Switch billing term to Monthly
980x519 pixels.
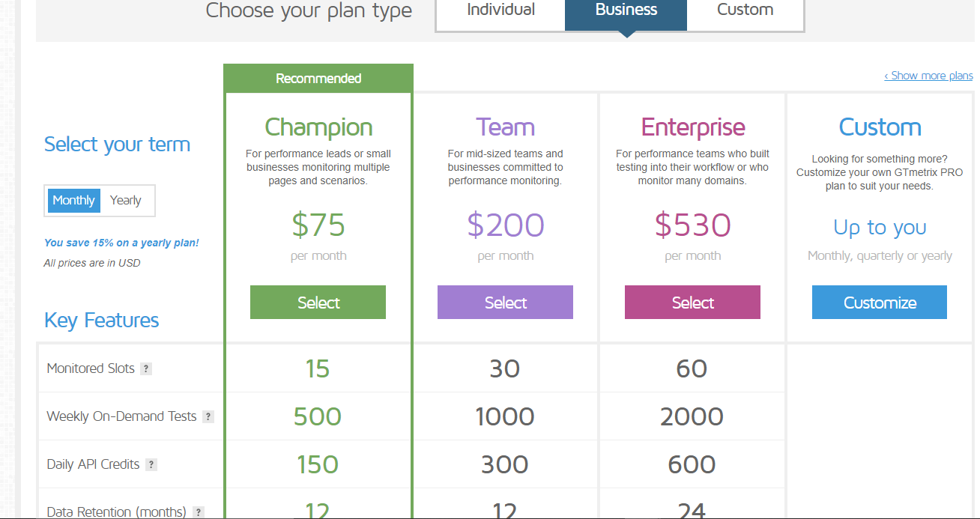click(73, 201)
